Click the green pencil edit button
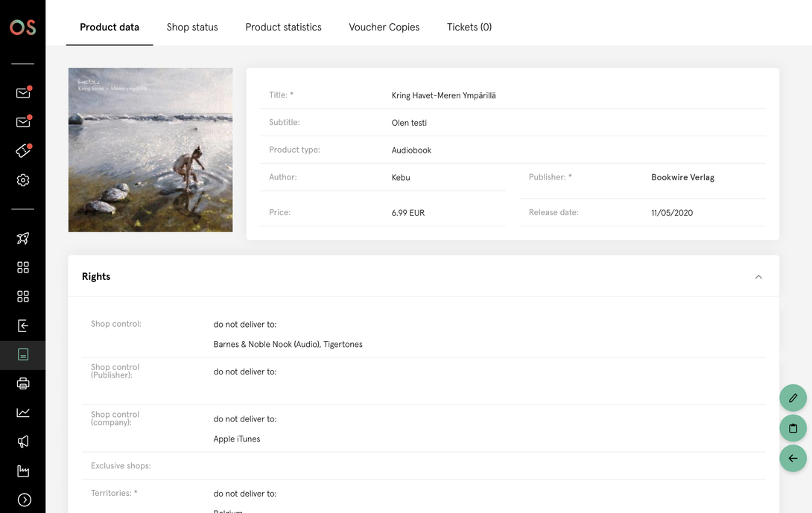812x513 pixels. click(x=793, y=398)
